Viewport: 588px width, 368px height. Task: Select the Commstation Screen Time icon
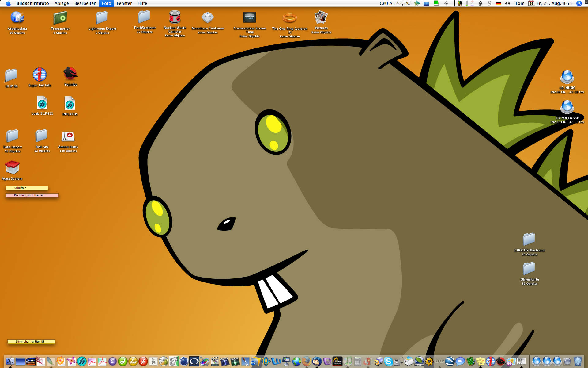point(250,18)
